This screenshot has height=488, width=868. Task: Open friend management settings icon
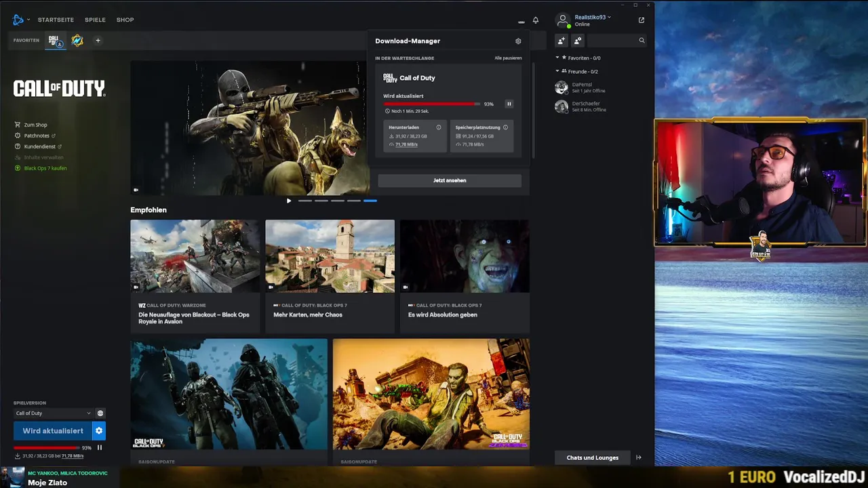(x=578, y=41)
